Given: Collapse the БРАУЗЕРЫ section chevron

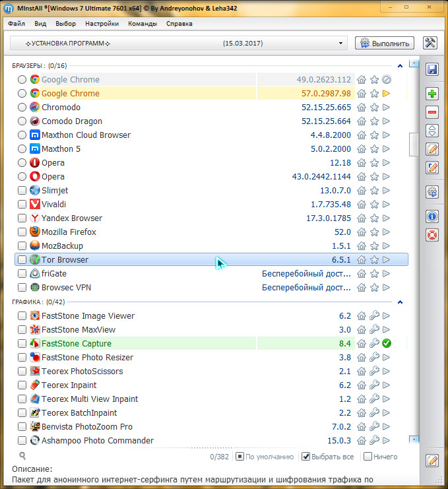Looking at the screenshot, I should [x=400, y=66].
